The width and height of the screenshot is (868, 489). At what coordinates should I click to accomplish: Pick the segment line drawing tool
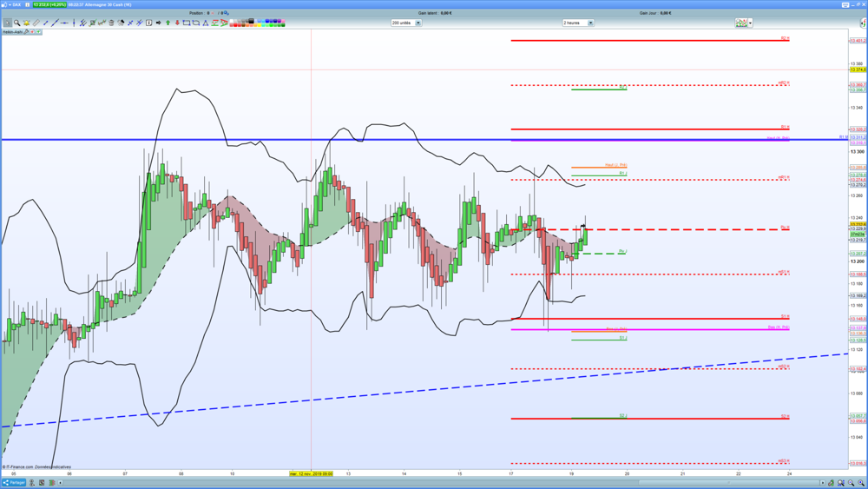click(45, 23)
